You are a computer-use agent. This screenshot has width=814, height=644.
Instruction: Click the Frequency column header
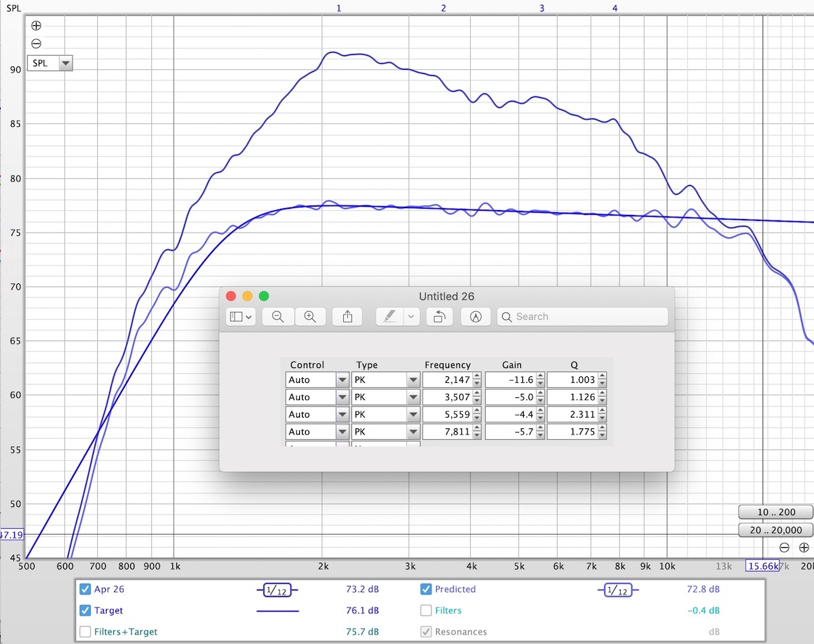448,365
